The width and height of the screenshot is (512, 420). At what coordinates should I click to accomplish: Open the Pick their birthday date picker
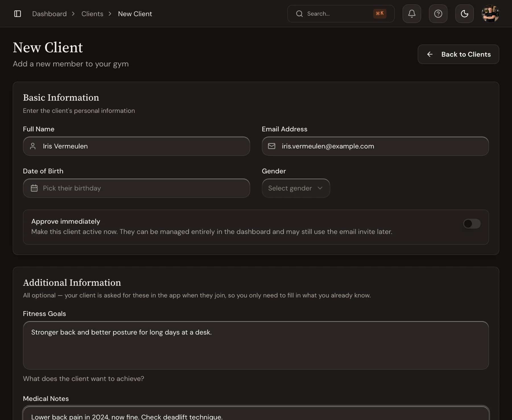pos(137,188)
